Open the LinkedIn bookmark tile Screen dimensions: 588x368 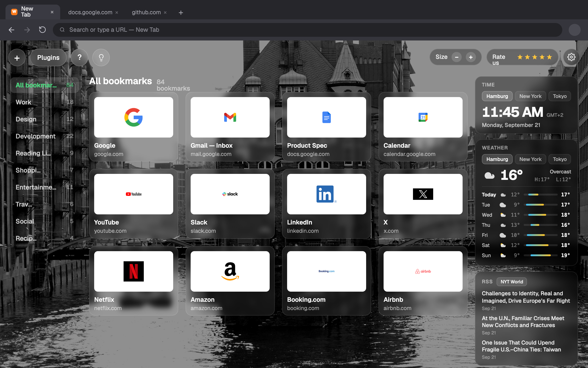[x=326, y=204]
